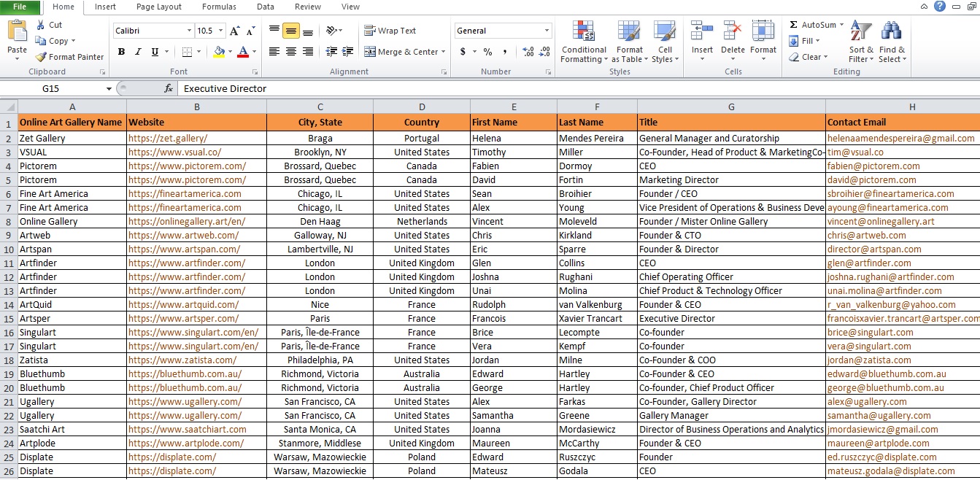Open Find & Select menu
Image resolution: width=980 pixels, height=480 pixels.
(892, 42)
